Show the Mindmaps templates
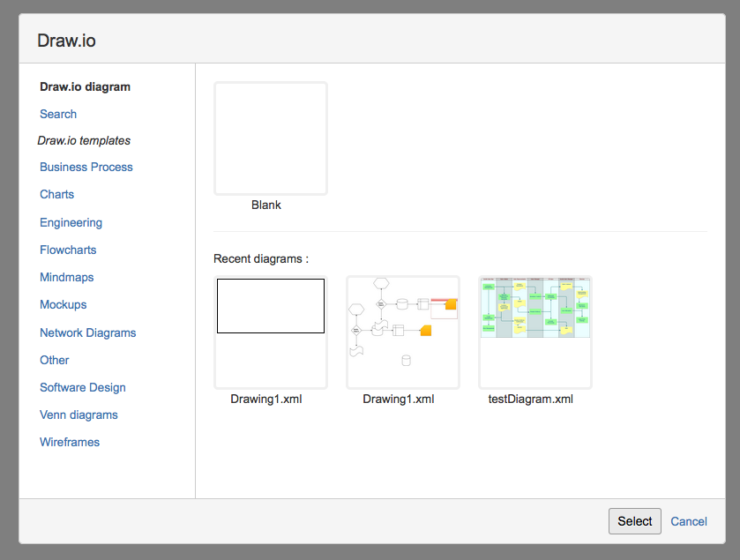 (66, 277)
